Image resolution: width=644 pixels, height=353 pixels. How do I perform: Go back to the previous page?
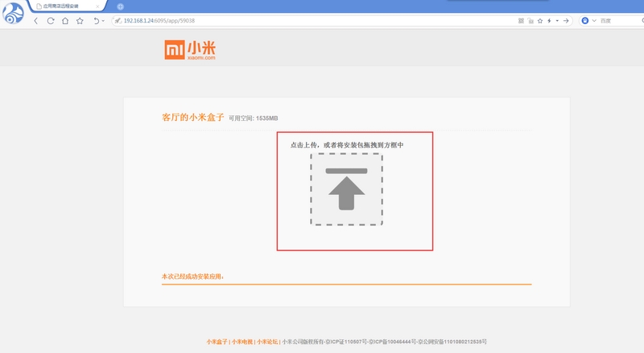click(35, 21)
